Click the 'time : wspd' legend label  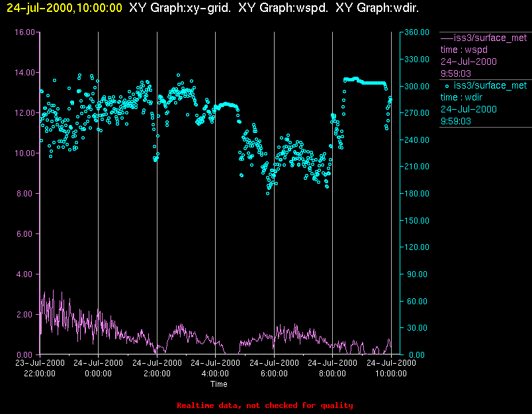point(464,50)
